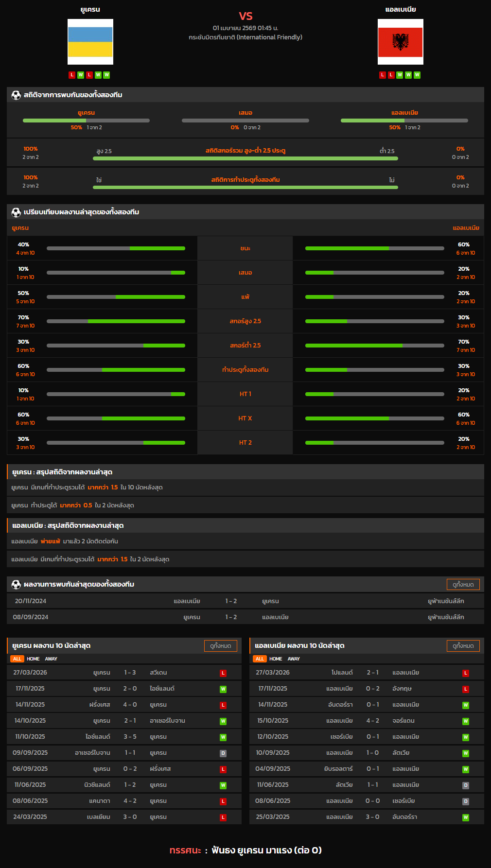Screen dimensions: 491x868
Task: Click soccer ball icon beside head-to-head statistics header
Action: [16, 95]
